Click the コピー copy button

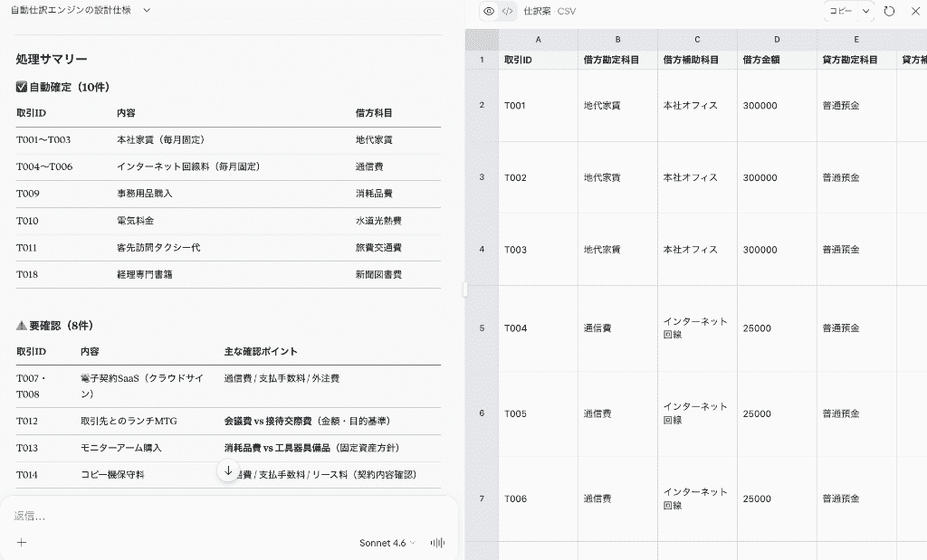pyautogui.click(x=841, y=11)
